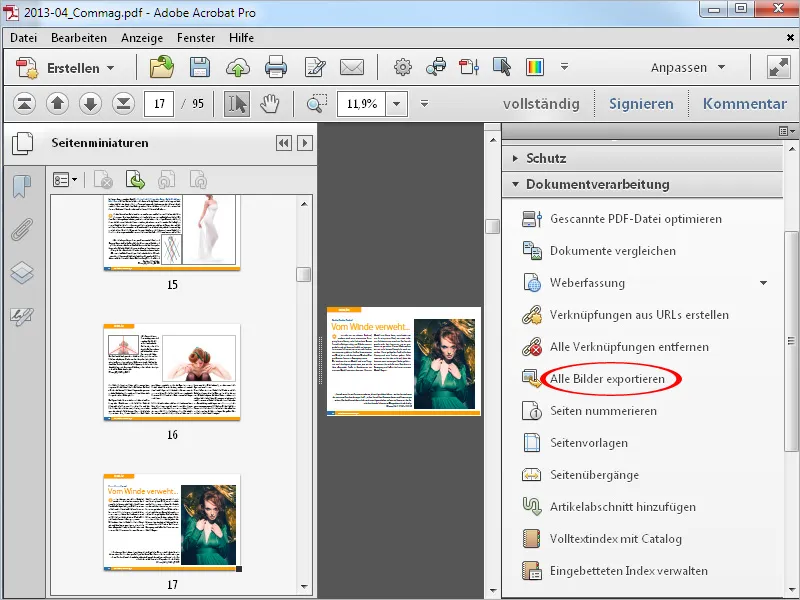The image size is (800, 600).
Task: Expand quick tools toolbar overflow arrow
Action: click(564, 67)
